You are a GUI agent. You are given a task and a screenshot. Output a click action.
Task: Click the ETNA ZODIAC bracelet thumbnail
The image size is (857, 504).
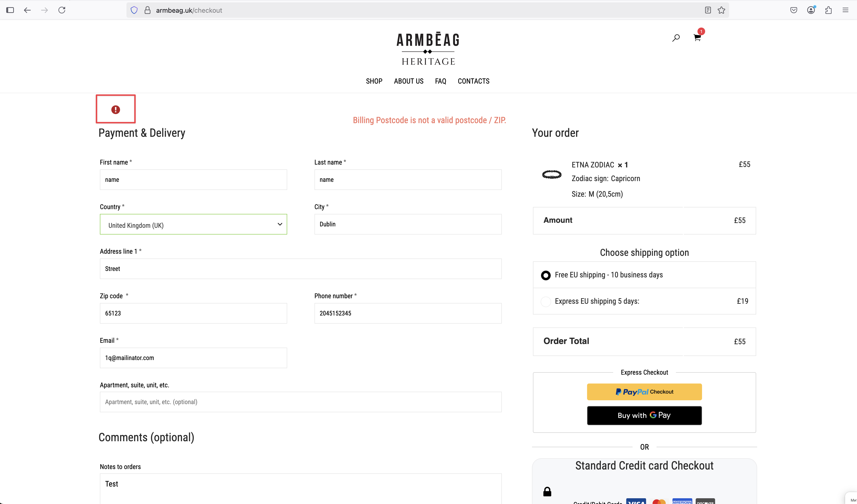[552, 175]
